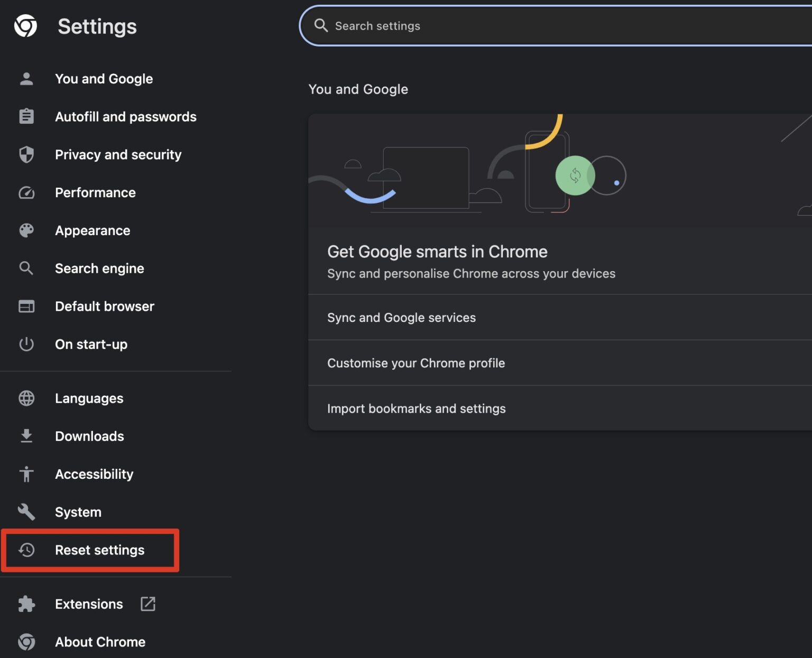The width and height of the screenshot is (812, 658).
Task: Click the Chrome logo next to Settings title
Action: click(x=26, y=25)
